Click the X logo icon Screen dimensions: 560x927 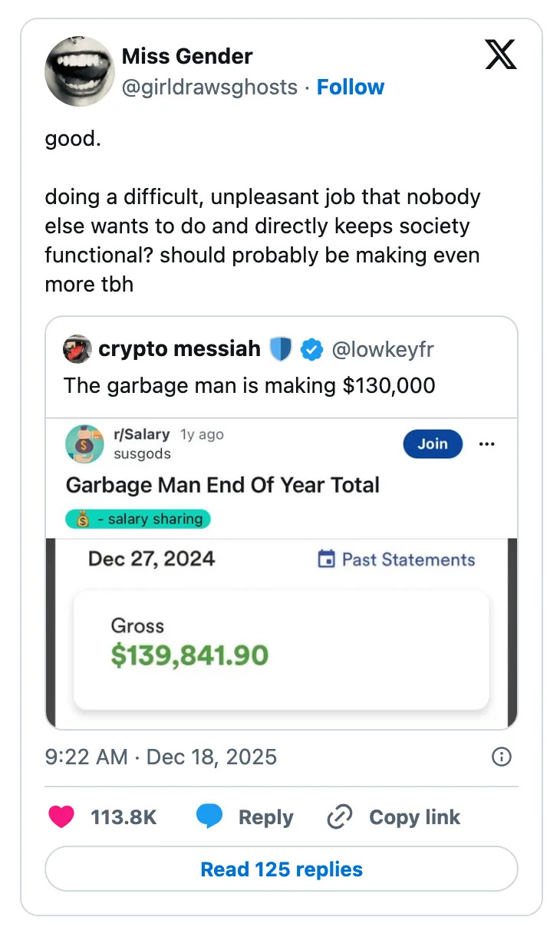[501, 55]
